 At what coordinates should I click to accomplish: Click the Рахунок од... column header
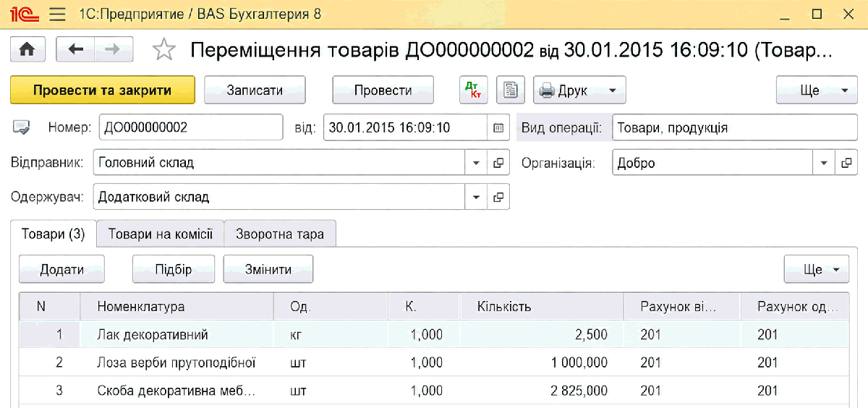click(794, 307)
